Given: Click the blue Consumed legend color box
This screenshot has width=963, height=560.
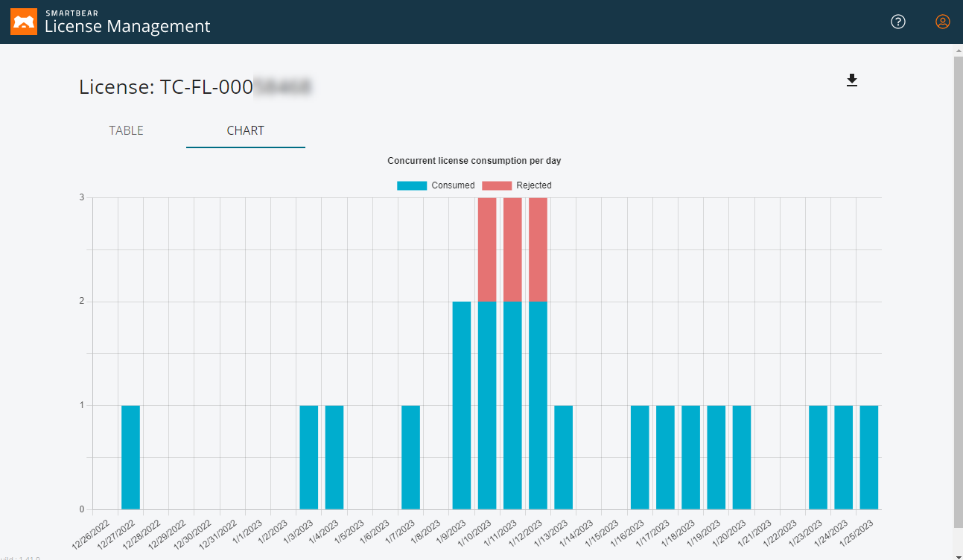Looking at the screenshot, I should (412, 185).
